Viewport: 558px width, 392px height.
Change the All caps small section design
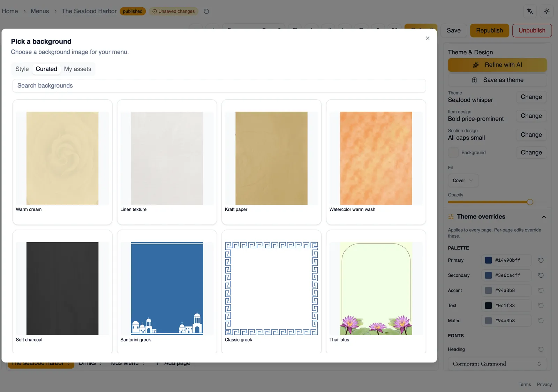[531, 134]
